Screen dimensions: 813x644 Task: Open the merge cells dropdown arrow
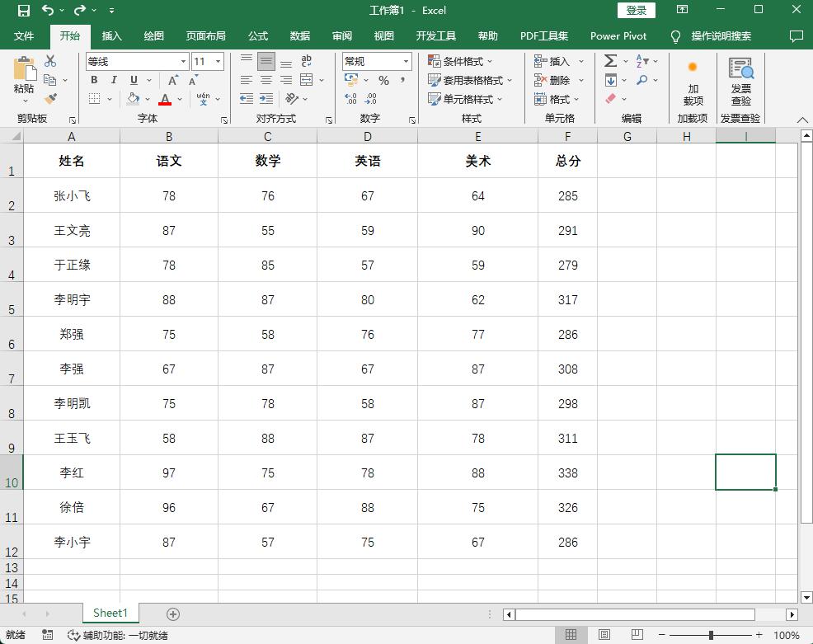[x=322, y=80]
